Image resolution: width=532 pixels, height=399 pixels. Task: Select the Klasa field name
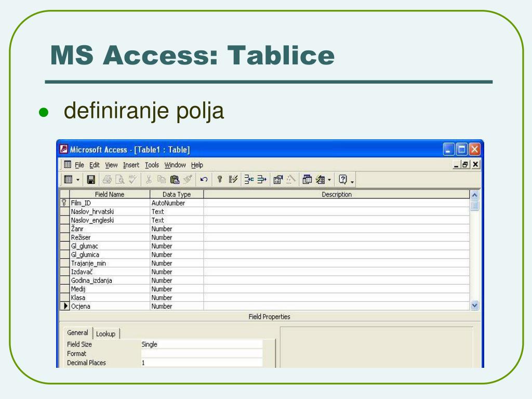(x=110, y=298)
